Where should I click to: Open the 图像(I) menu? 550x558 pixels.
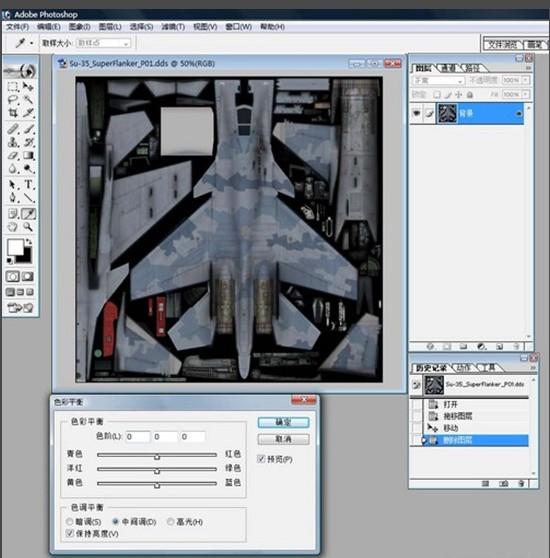(79, 27)
